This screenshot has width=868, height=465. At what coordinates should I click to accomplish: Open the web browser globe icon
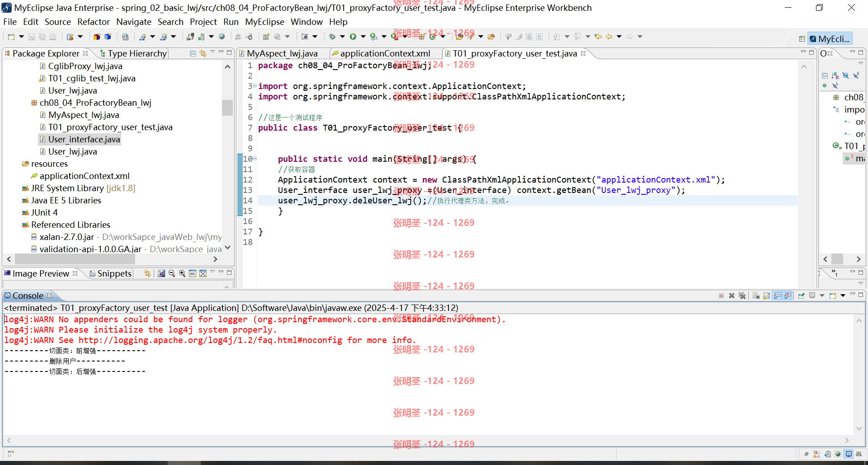tap(222, 37)
